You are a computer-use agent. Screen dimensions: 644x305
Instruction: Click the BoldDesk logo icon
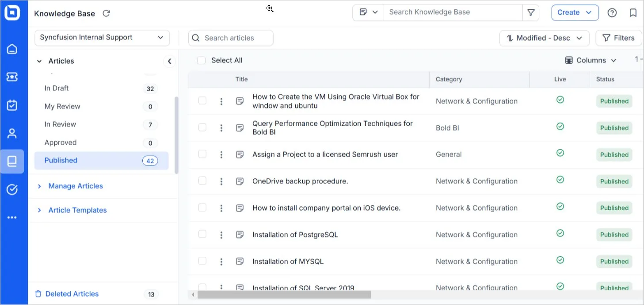tap(12, 13)
